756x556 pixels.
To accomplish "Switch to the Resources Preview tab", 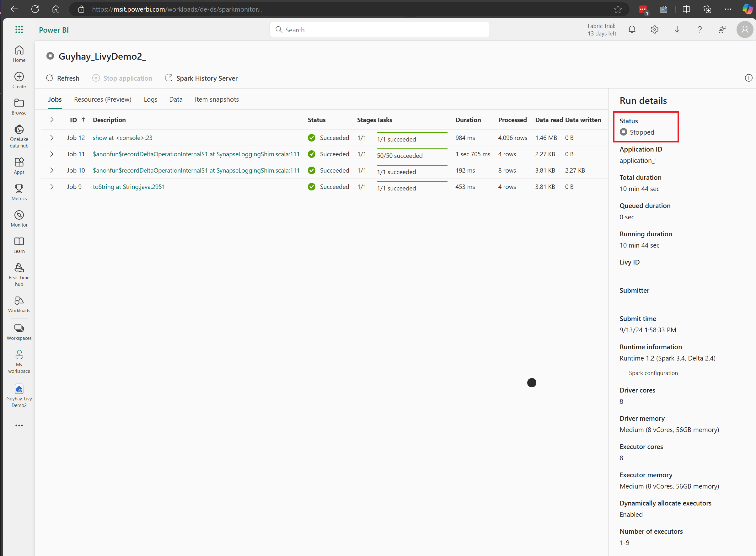I will click(103, 99).
